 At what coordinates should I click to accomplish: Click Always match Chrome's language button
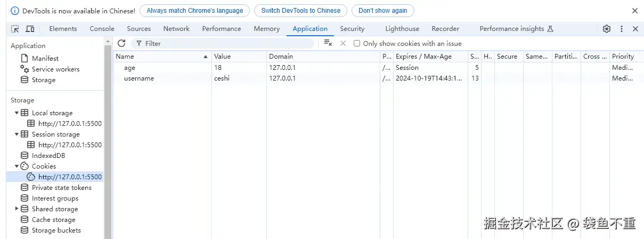click(x=195, y=11)
